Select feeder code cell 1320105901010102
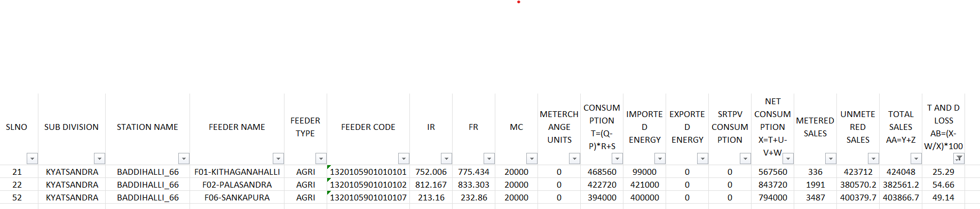The image size is (980, 209). [368, 185]
